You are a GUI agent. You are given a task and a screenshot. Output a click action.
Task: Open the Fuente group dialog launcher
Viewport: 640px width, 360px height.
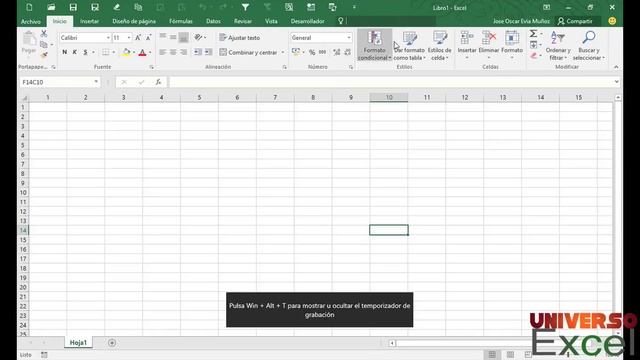[151, 67]
